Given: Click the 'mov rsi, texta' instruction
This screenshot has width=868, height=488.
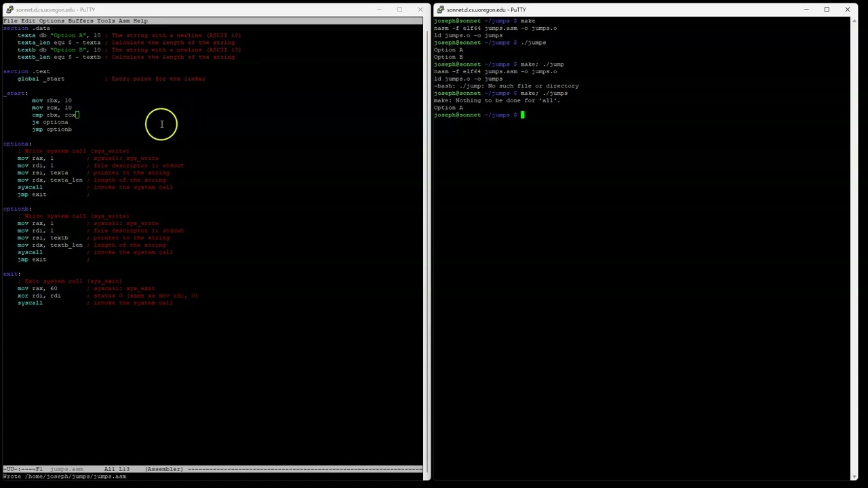Looking at the screenshot, I should coord(43,173).
